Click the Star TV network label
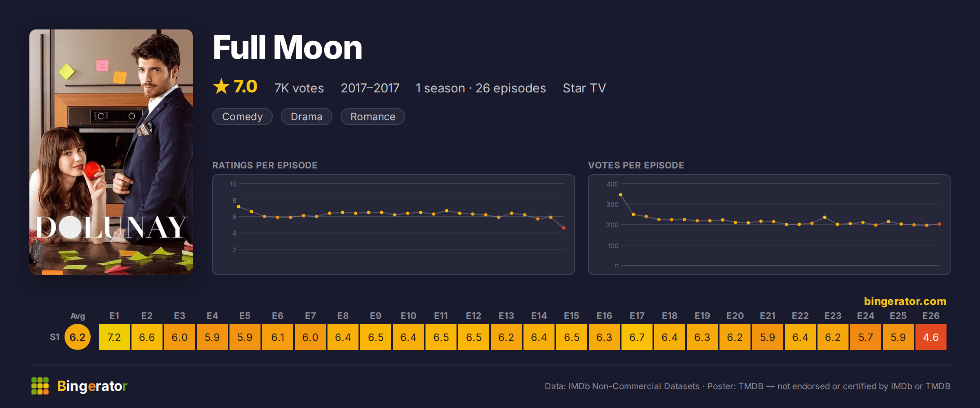This screenshot has width=980, height=408. coord(584,88)
